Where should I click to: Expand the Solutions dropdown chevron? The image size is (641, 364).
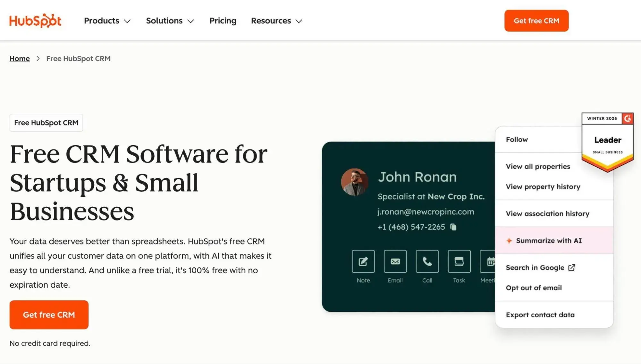[x=191, y=21]
